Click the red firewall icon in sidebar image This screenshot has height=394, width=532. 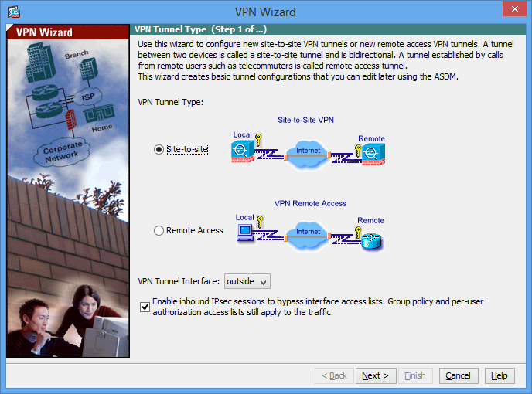(70, 119)
